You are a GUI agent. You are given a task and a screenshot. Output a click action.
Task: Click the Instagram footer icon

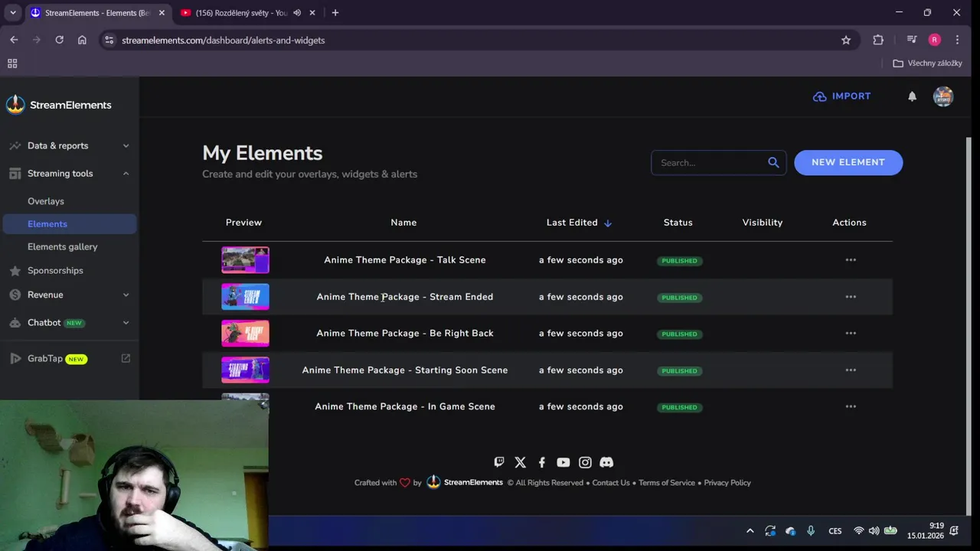tap(585, 462)
